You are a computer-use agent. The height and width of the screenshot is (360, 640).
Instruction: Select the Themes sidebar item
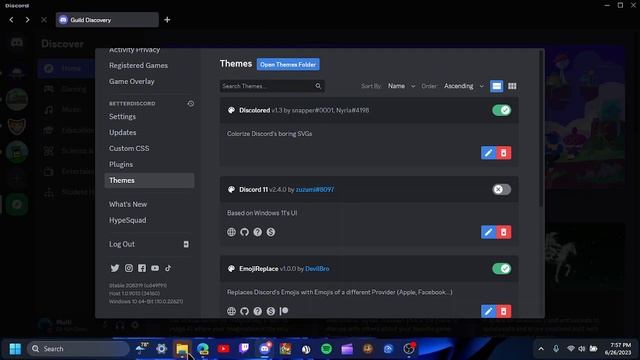click(149, 180)
